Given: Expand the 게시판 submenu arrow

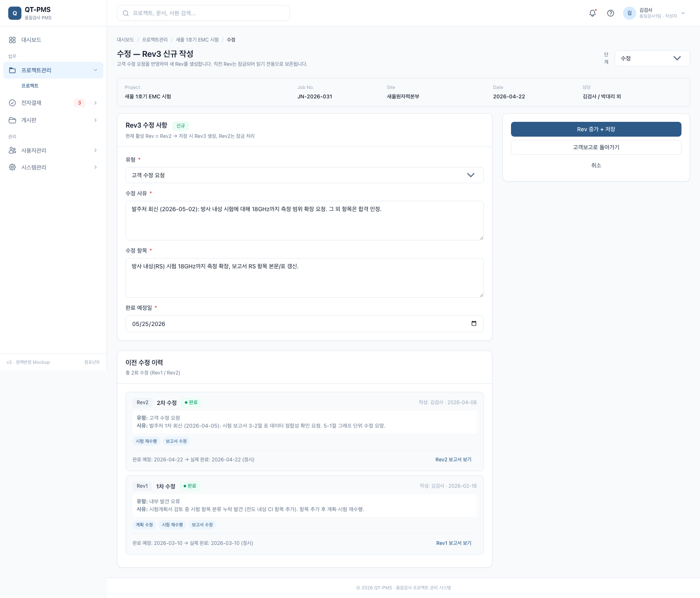Looking at the screenshot, I should point(96,120).
